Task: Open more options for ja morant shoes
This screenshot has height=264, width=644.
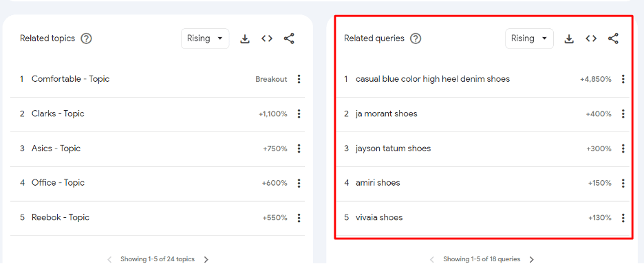Action: 623,113
